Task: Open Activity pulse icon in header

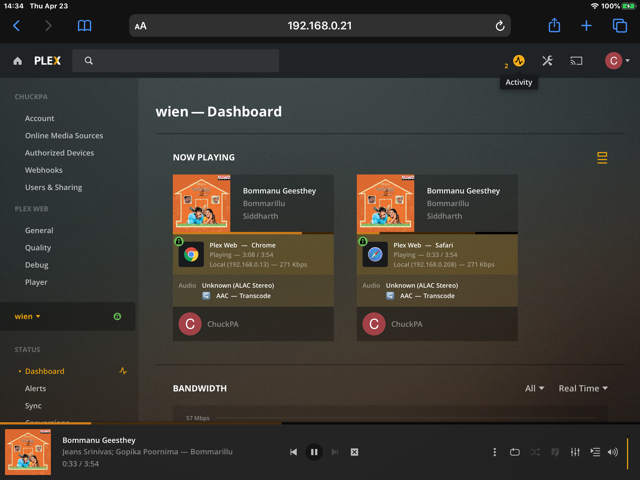Action: click(x=518, y=61)
